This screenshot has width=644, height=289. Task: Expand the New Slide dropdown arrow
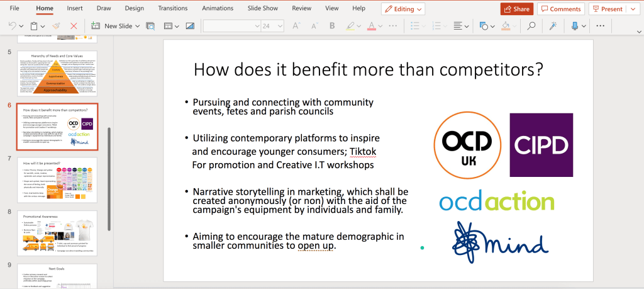click(x=138, y=26)
